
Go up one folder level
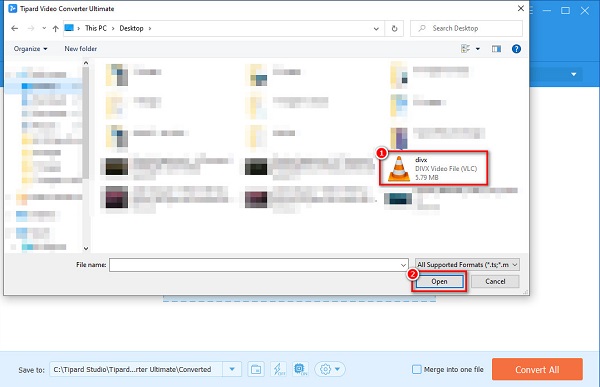click(55, 28)
